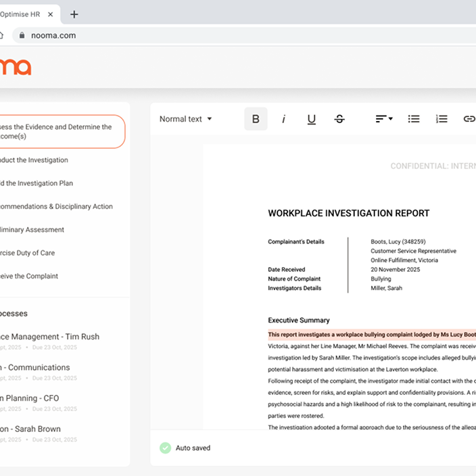Click the padlock site info icon

[x=22, y=35]
